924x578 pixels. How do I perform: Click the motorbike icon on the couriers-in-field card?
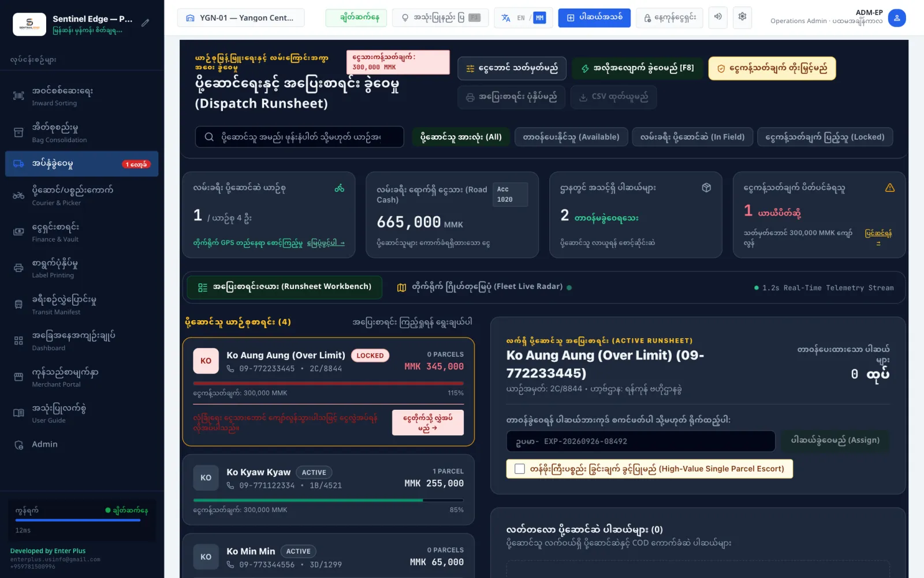(340, 188)
